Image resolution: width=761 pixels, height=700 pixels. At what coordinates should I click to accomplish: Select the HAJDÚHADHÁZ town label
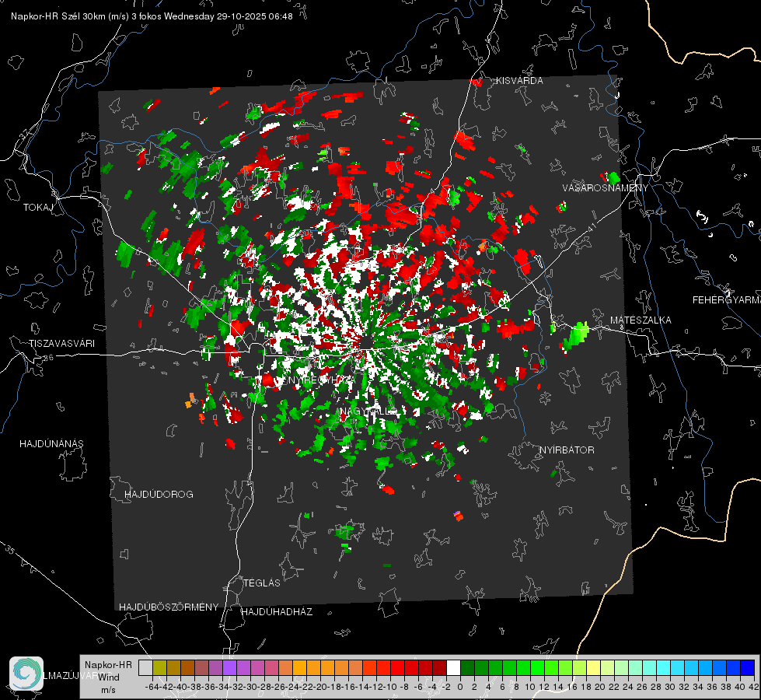(x=277, y=612)
